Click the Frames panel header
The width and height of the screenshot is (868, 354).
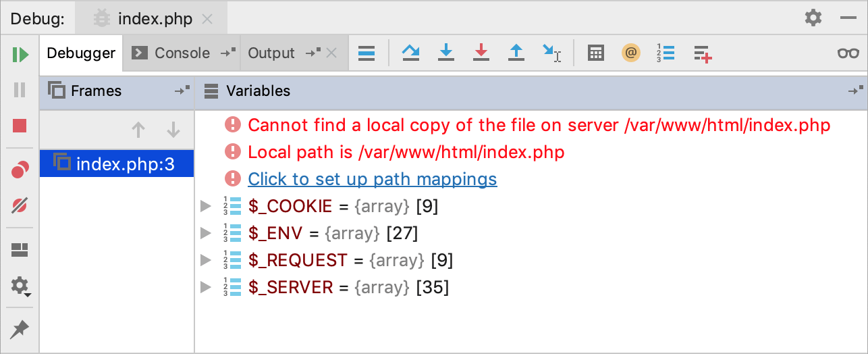[x=117, y=91]
